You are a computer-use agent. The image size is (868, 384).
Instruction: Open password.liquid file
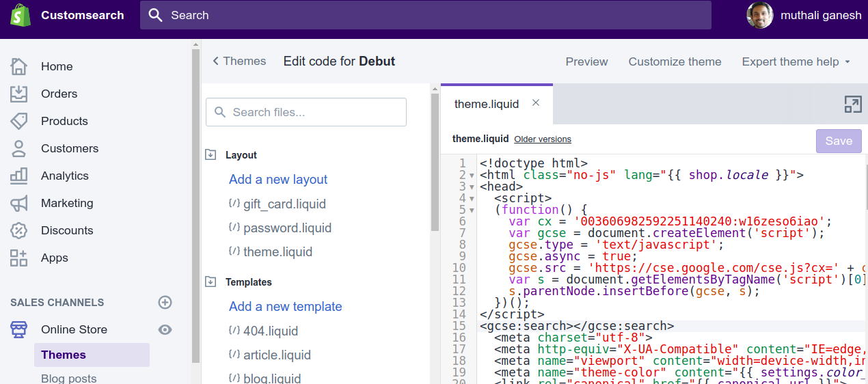point(287,228)
